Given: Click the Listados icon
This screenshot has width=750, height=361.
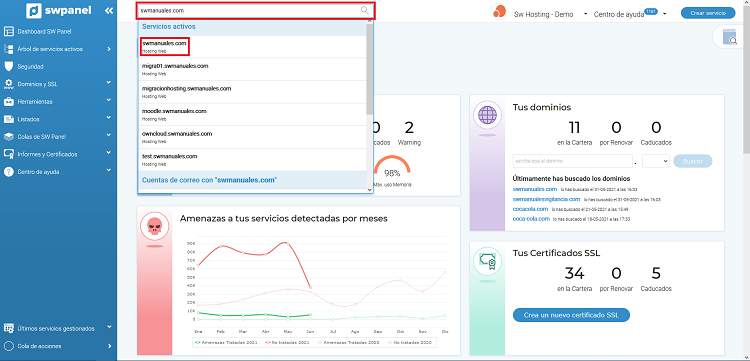Looking at the screenshot, I should pyautogui.click(x=9, y=119).
